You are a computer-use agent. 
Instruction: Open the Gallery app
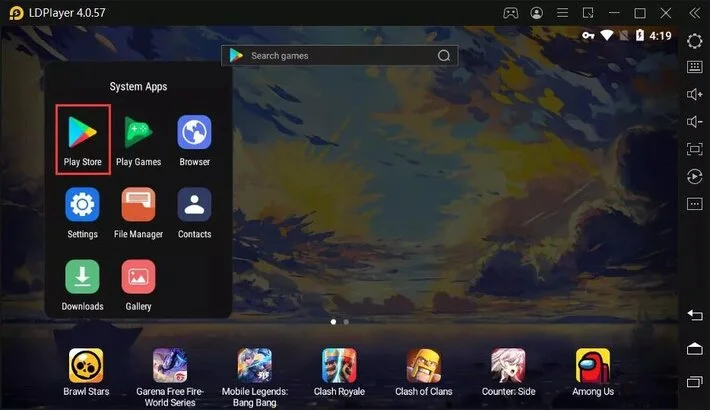(x=138, y=276)
